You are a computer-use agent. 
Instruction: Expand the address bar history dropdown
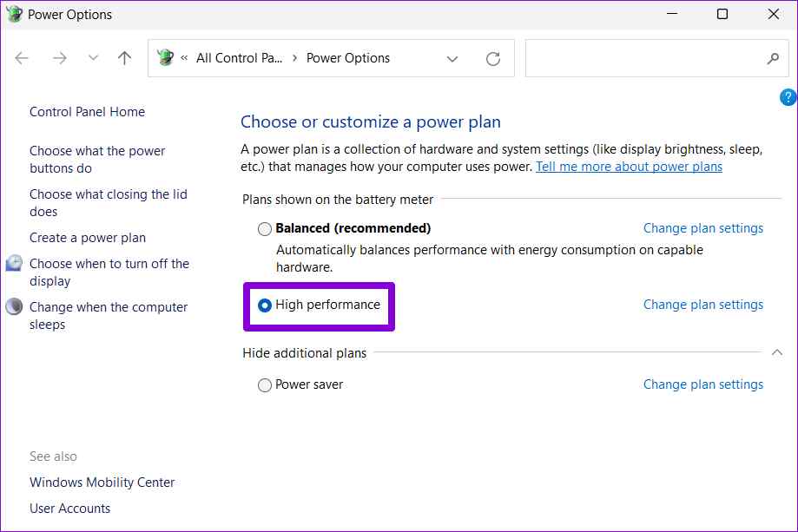coord(452,59)
